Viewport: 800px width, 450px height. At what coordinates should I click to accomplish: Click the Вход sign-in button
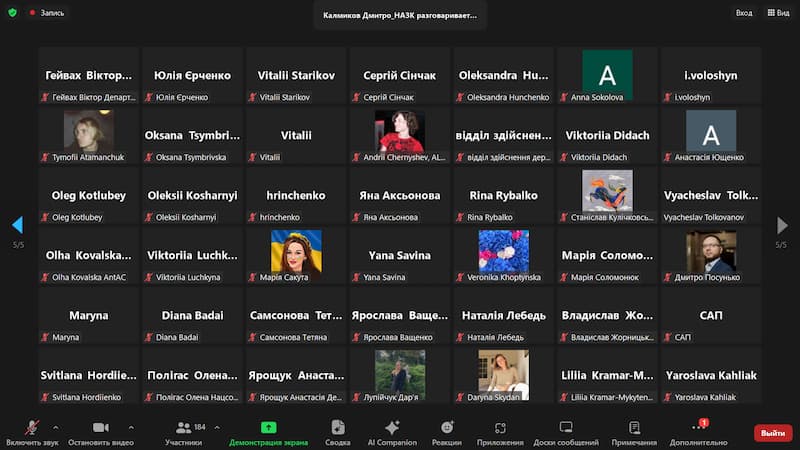pos(744,13)
